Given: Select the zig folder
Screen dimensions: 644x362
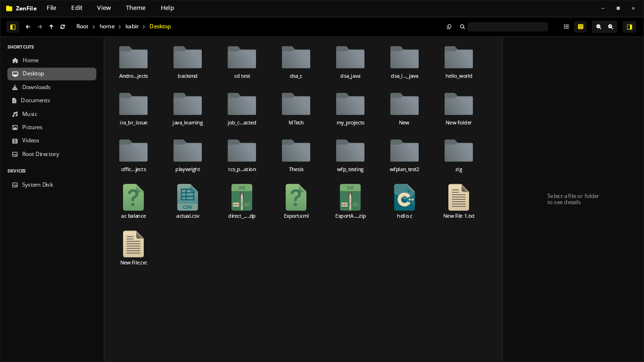Looking at the screenshot, I should [459, 155].
